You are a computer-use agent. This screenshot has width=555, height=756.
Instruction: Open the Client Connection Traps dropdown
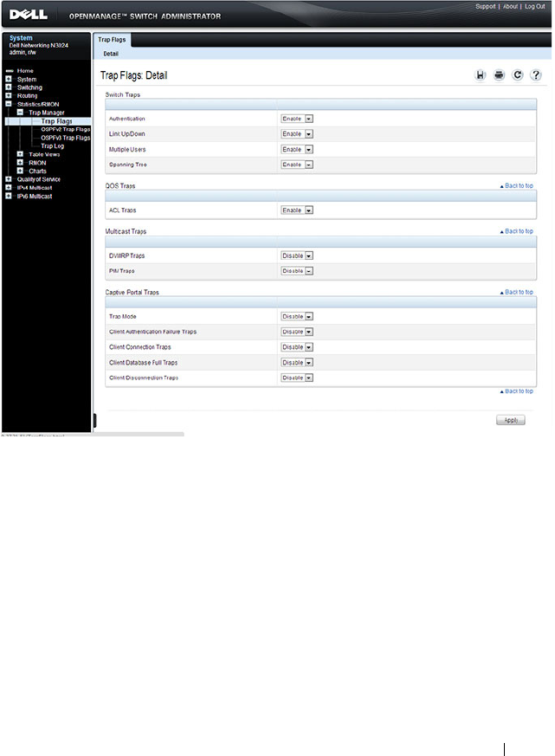[297, 347]
